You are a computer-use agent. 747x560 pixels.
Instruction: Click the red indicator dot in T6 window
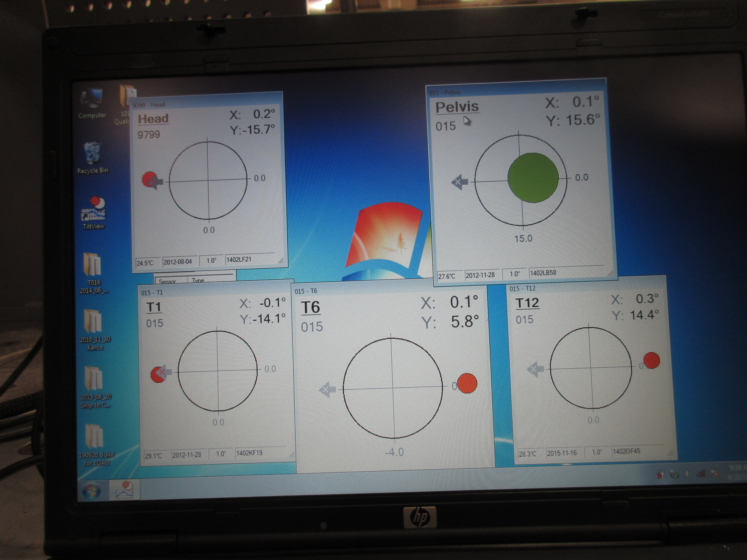pos(467,383)
